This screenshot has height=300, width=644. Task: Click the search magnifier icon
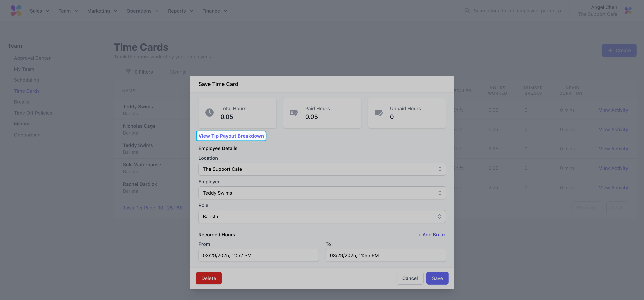pos(467,11)
